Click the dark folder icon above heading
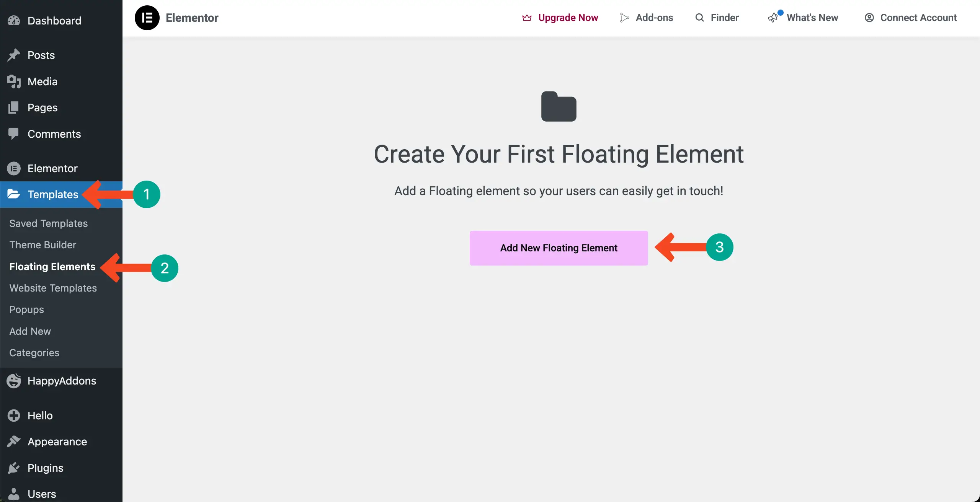This screenshot has height=502, width=980. (x=559, y=106)
